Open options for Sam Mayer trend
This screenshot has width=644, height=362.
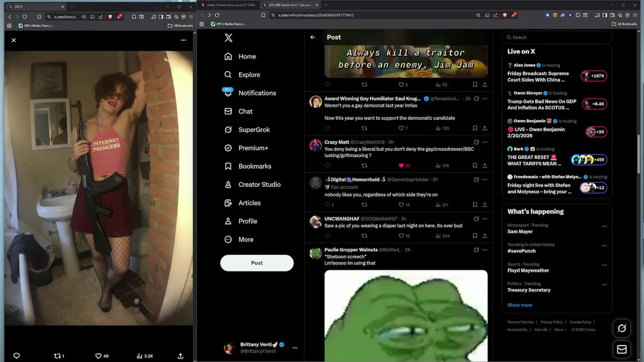coord(604,226)
